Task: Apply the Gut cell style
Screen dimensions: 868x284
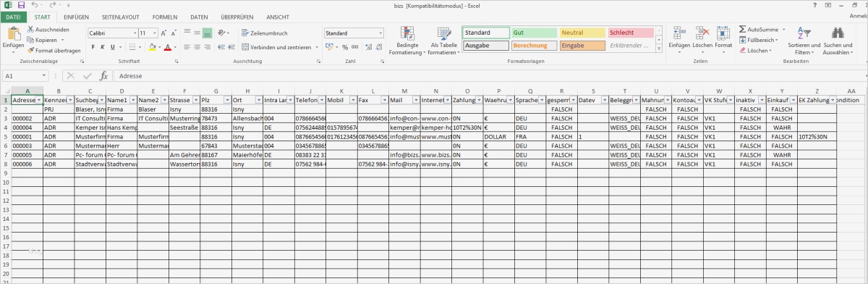Action: pos(534,33)
